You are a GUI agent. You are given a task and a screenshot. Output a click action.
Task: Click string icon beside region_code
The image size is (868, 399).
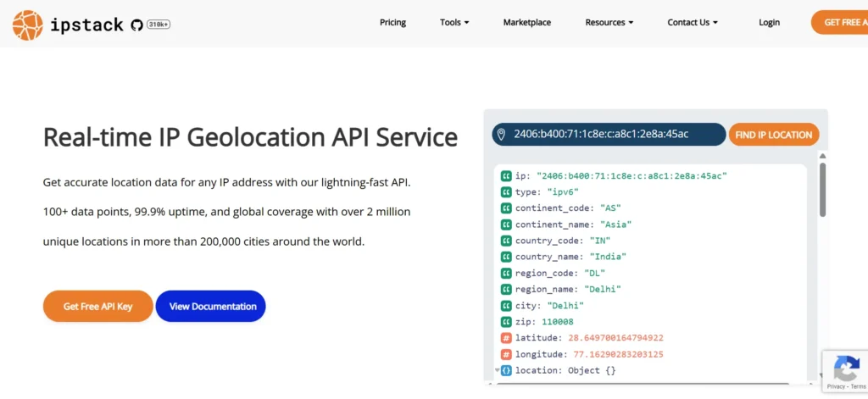pos(506,274)
